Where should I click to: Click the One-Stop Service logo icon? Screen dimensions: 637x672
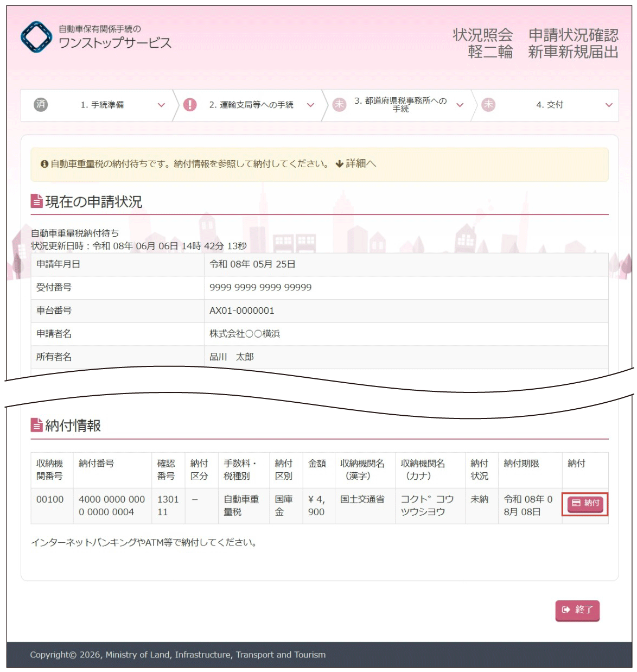coord(36,37)
